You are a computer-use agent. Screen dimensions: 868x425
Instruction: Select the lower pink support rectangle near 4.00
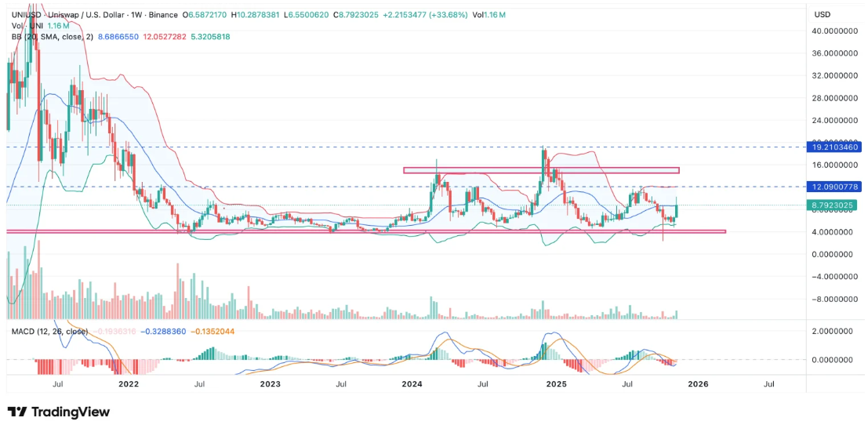366,231
